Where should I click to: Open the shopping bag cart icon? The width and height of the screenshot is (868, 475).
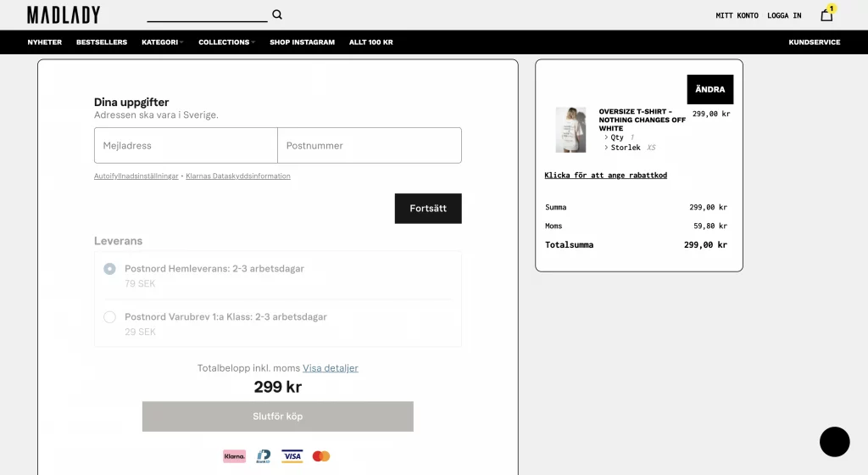pyautogui.click(x=826, y=14)
